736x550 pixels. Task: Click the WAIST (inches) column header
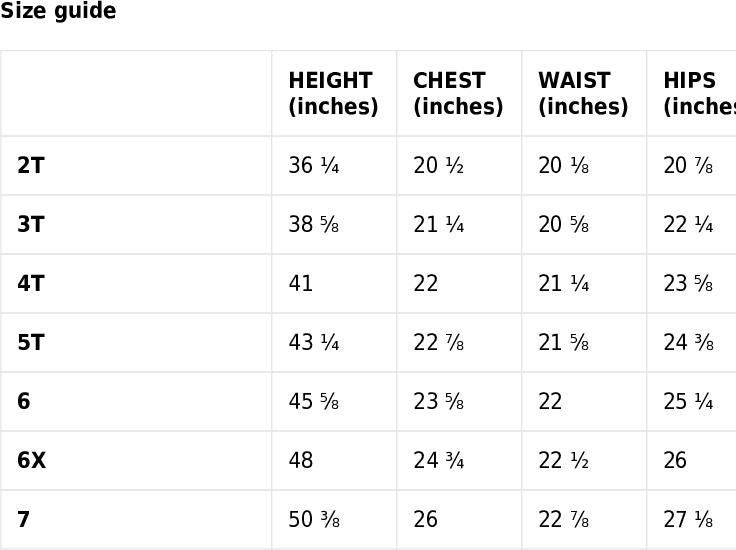(x=583, y=93)
